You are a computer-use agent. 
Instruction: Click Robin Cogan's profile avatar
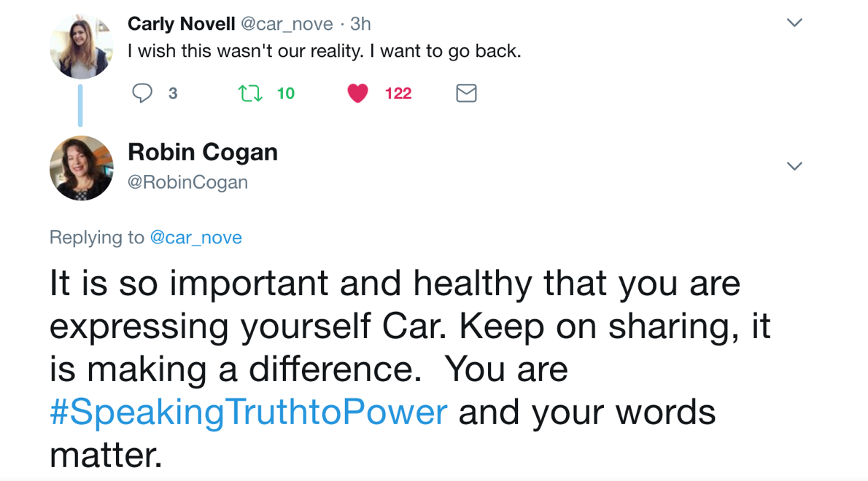click(x=82, y=168)
